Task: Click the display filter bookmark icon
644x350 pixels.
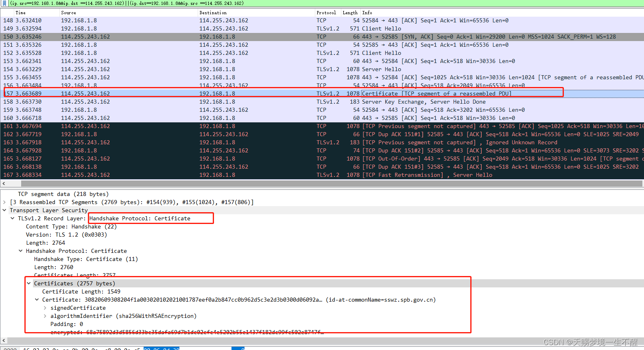Action: 5,3
